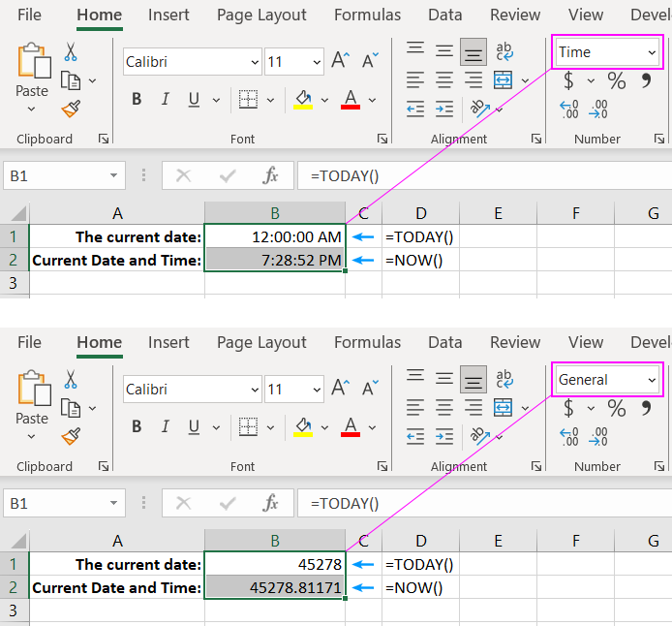The width and height of the screenshot is (672, 626).
Task: Open the Formulas tab in upper ribbon
Action: [367, 15]
